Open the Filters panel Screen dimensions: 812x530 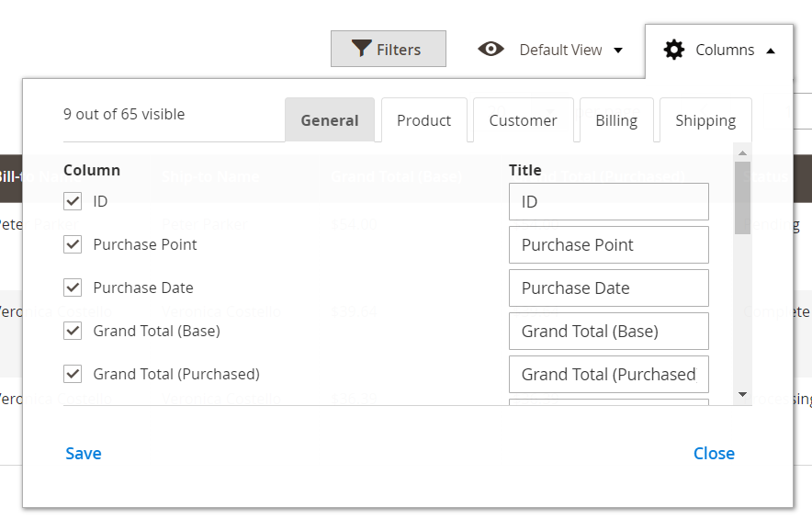(x=389, y=49)
